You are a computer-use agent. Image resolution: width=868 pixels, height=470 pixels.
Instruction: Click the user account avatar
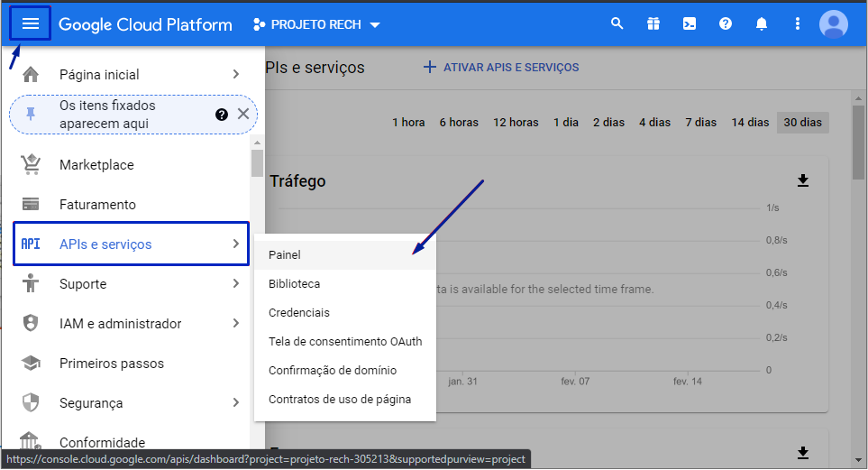[834, 24]
